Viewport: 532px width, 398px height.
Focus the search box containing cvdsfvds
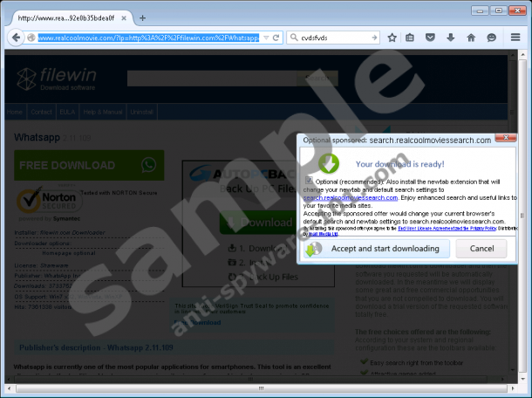pyautogui.click(x=336, y=38)
